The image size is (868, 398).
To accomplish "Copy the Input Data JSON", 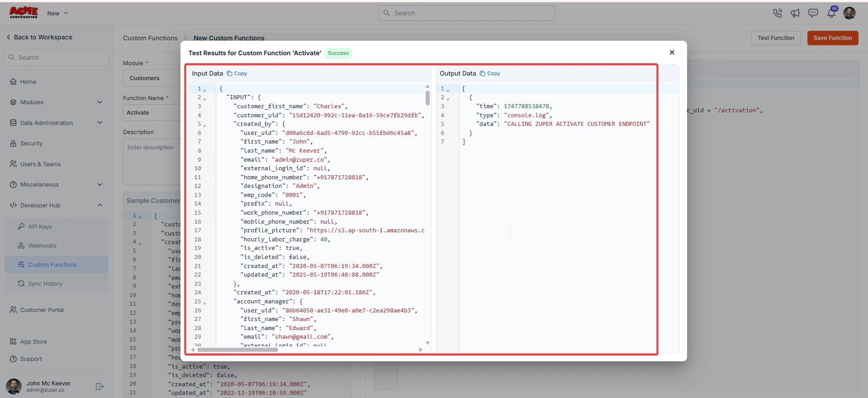I will point(237,73).
